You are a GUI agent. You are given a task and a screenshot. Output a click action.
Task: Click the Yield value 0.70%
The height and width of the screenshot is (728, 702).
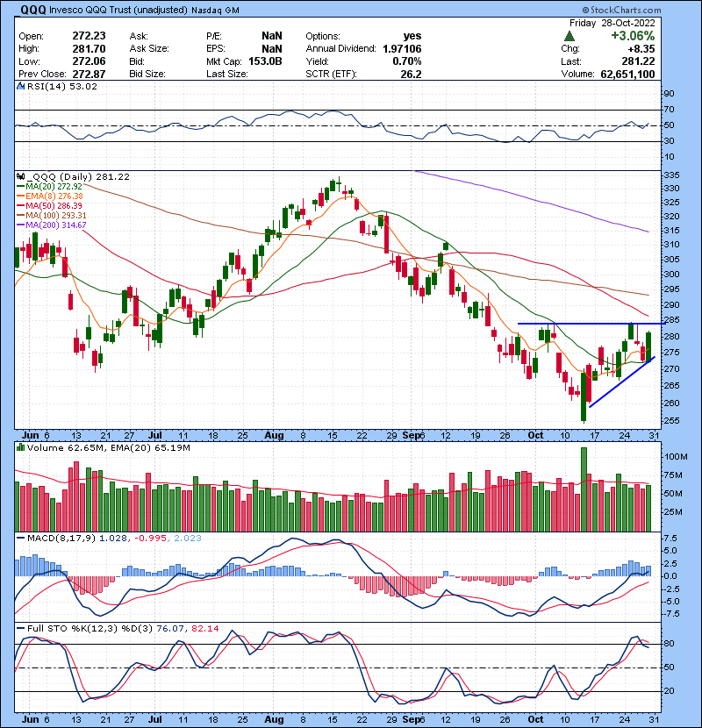[407, 61]
